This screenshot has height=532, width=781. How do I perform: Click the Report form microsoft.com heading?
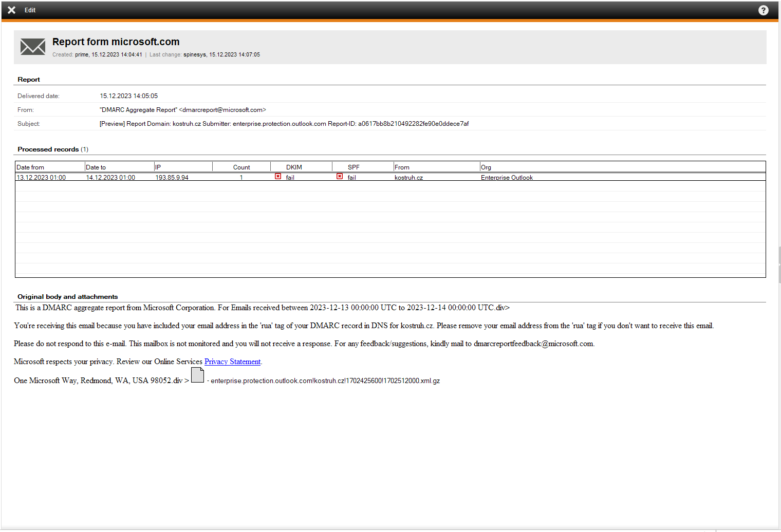pyautogui.click(x=116, y=42)
